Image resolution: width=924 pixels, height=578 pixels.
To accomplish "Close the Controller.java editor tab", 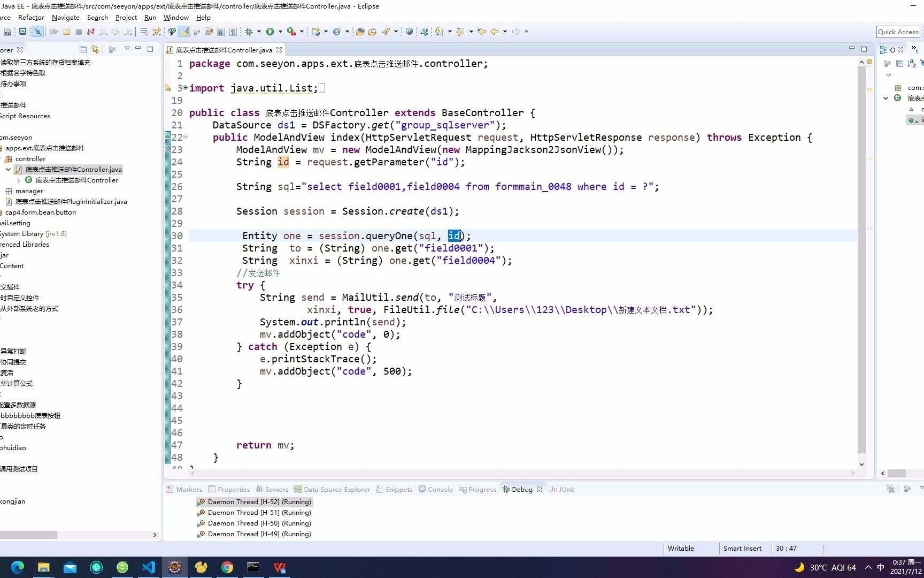I will pos(279,50).
